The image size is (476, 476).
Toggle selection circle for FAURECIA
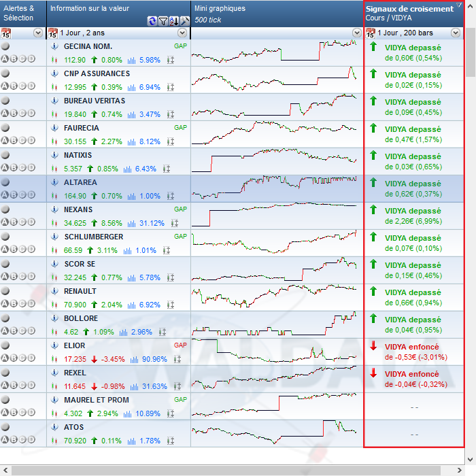[x=5, y=128]
